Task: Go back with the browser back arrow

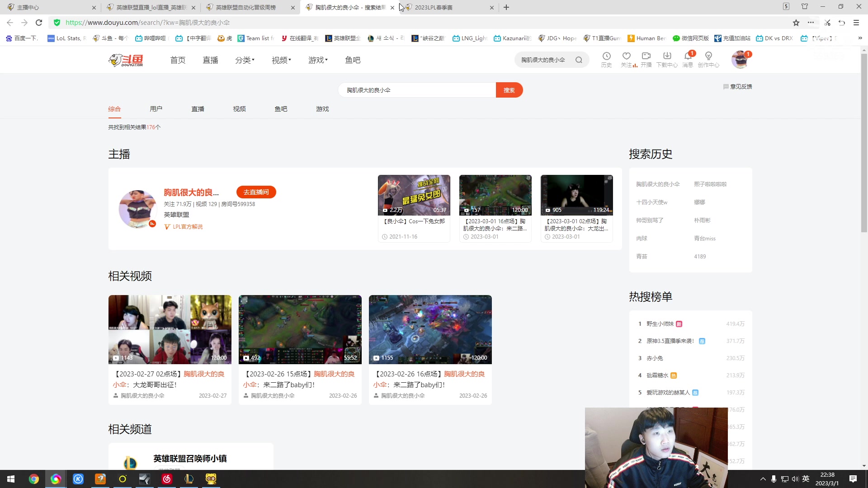Action: (x=10, y=23)
